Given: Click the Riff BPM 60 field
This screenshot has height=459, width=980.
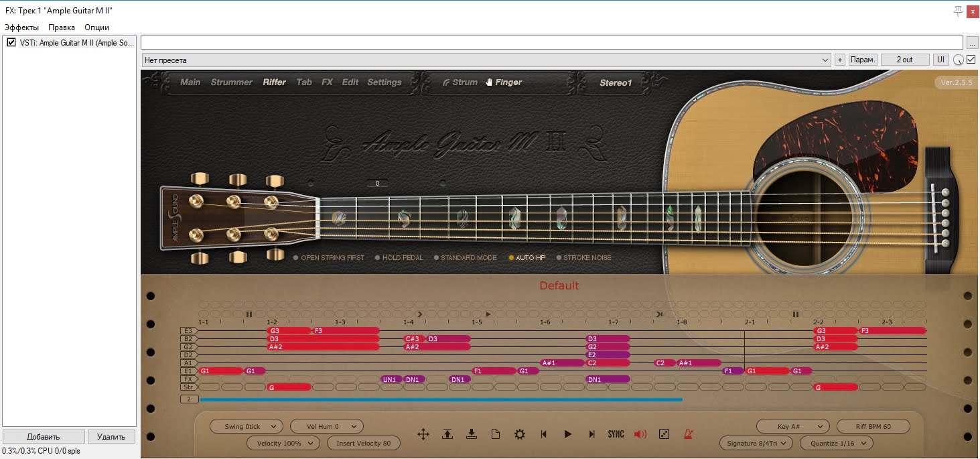Looking at the screenshot, I should (x=873, y=426).
